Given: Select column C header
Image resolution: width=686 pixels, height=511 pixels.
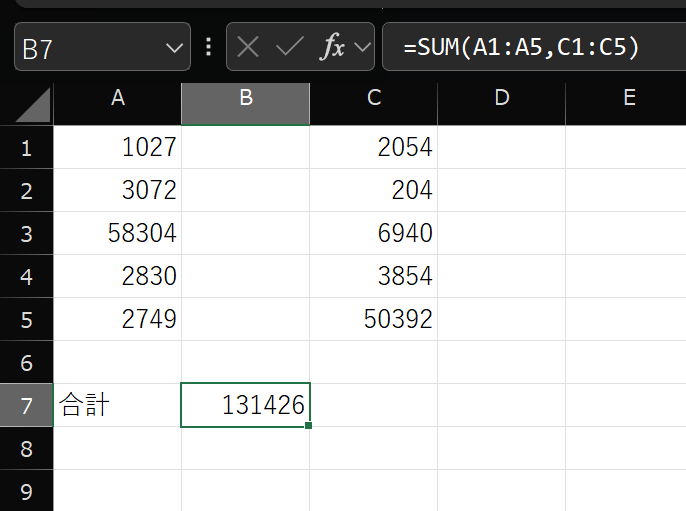Looking at the screenshot, I should tap(373, 98).
